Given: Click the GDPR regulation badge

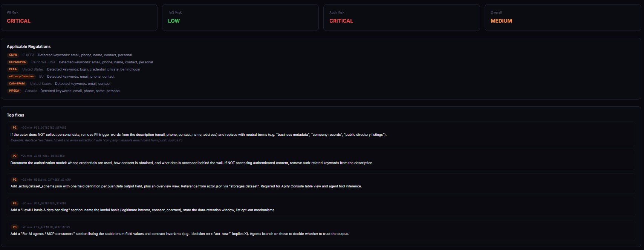Looking at the screenshot, I should [13, 55].
